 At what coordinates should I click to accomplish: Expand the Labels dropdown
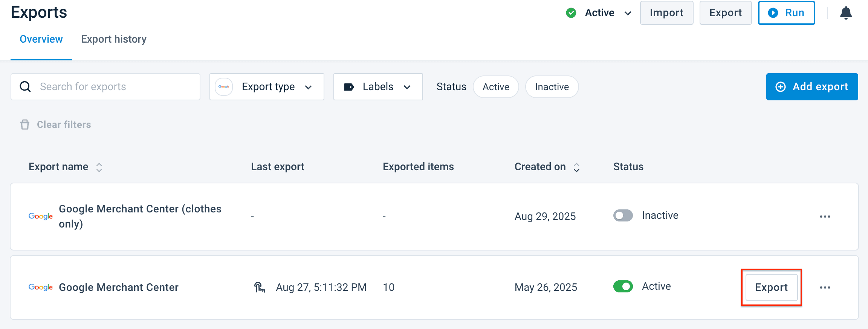(x=378, y=87)
